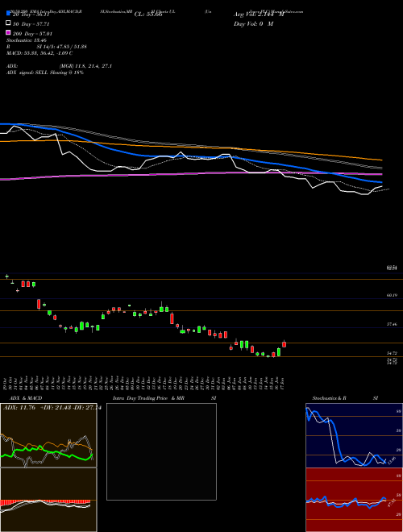Image resolution: width=403 pixels, height=532 pixels.
Task: Click the last red candlestick on the chart
Action: coord(285,344)
